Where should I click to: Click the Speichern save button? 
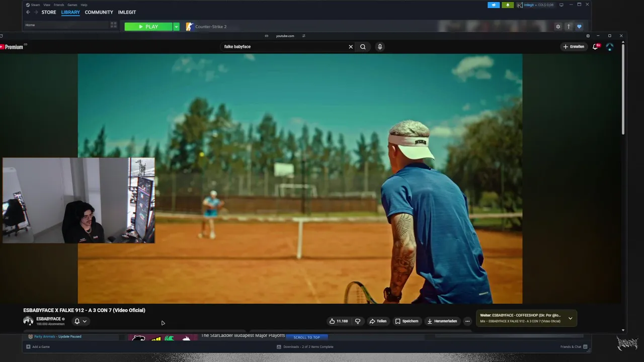pos(407,321)
